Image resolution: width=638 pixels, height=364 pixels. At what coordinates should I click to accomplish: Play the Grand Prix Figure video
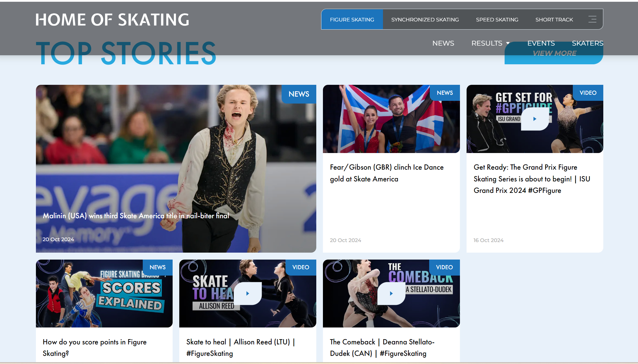[535, 119]
